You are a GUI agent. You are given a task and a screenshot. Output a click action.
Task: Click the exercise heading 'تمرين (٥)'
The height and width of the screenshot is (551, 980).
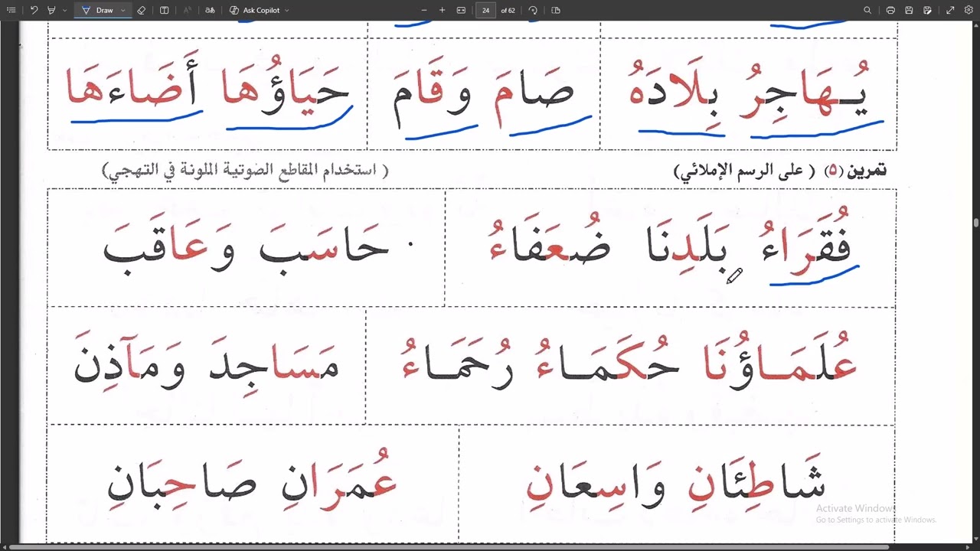click(855, 171)
